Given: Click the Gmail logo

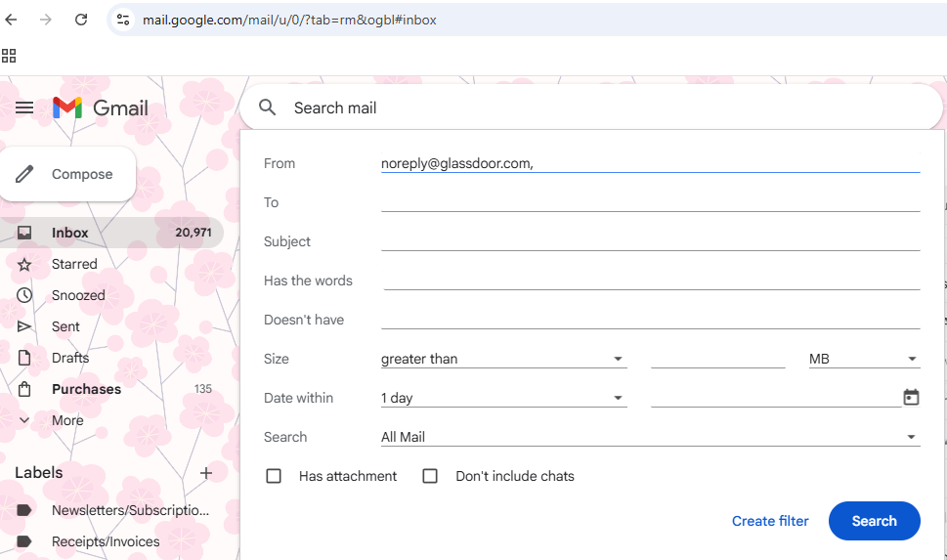Looking at the screenshot, I should [101, 108].
